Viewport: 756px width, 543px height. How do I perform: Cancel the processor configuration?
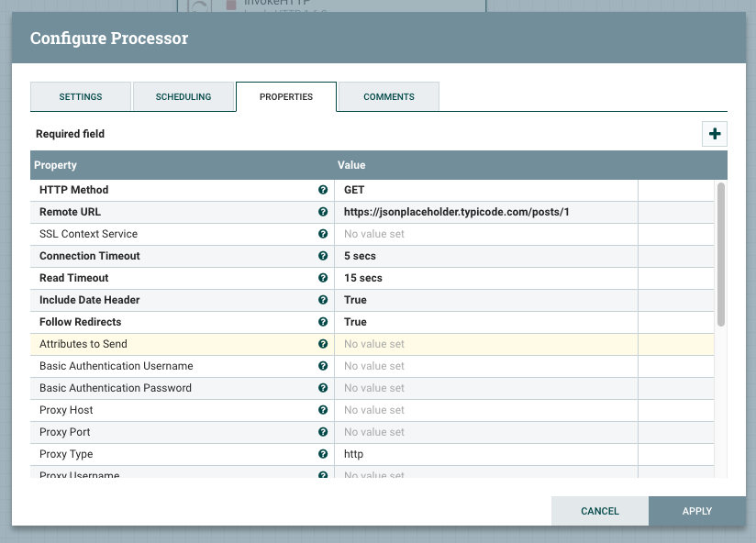600,511
